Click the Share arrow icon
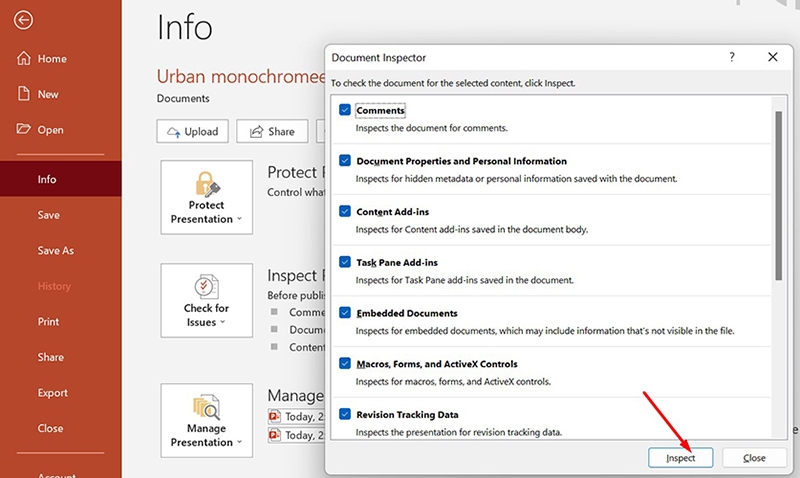This screenshot has height=478, width=800. point(256,132)
